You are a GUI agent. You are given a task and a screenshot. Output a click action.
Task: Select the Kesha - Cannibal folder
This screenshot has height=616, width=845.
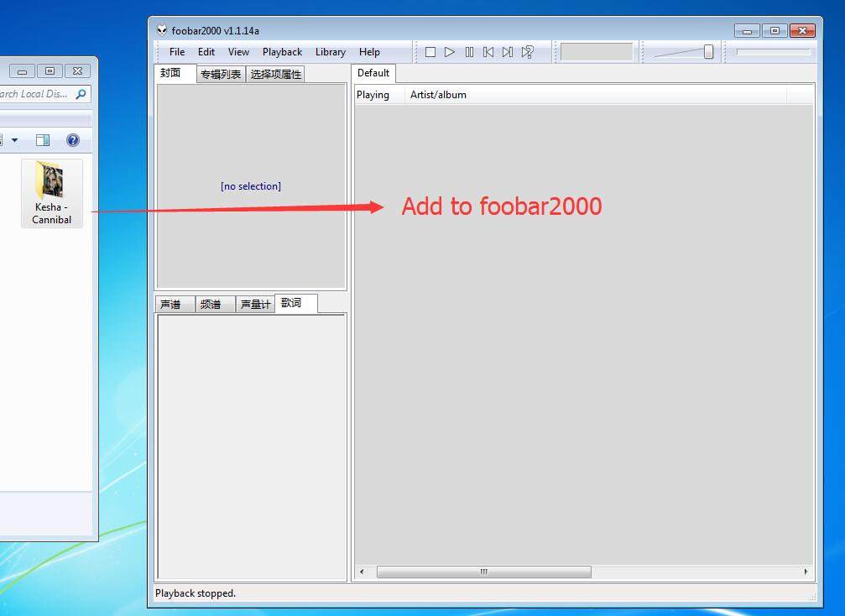52,193
